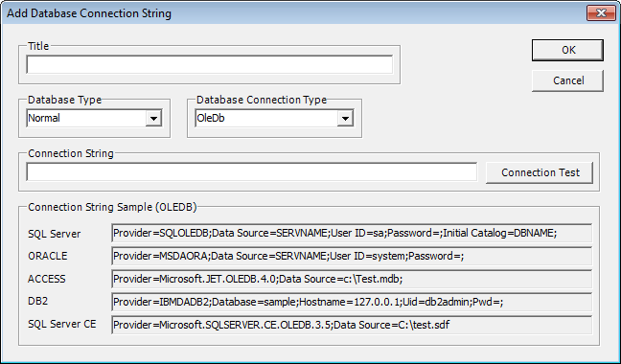Click the ACCESS sample connection string field
621x364 pixels.
(x=352, y=279)
